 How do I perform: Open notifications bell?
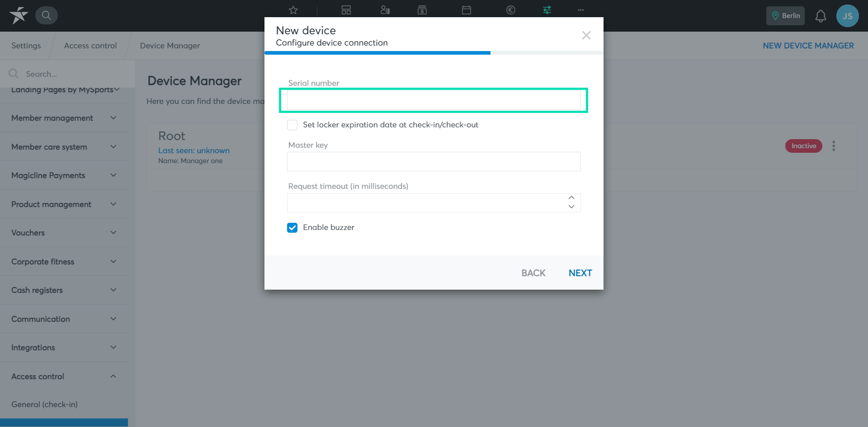[x=821, y=16]
